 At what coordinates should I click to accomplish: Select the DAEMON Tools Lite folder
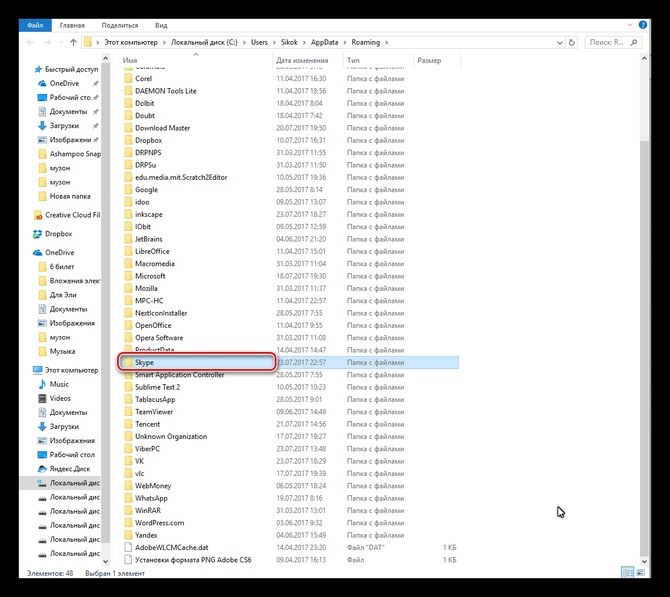tap(288, 91)
